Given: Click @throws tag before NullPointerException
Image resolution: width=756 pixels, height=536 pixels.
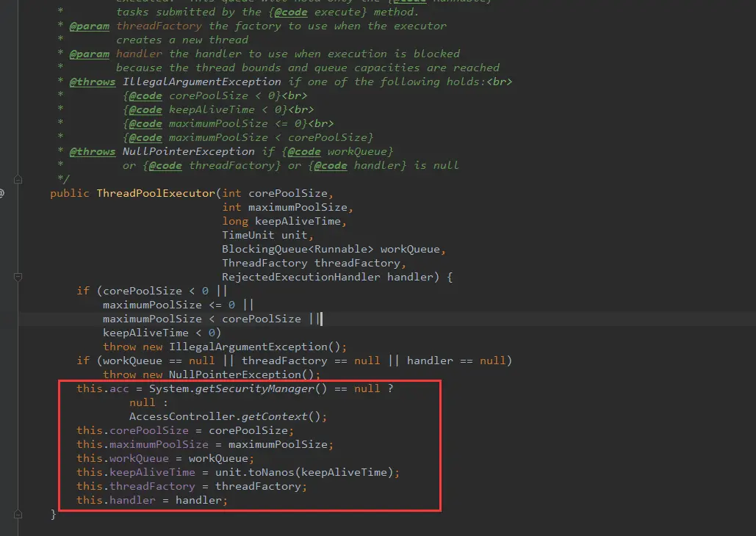Looking at the screenshot, I should click(x=93, y=152).
